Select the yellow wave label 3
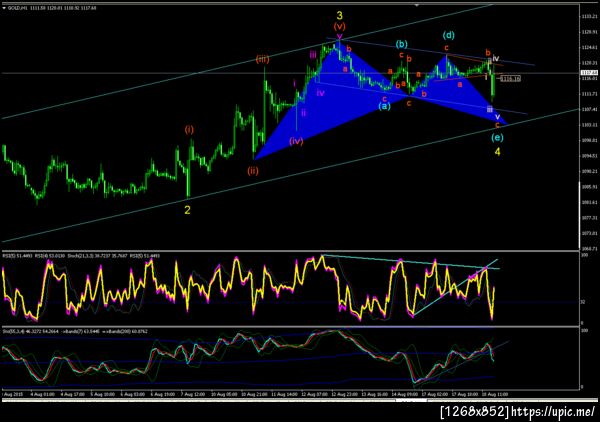Screen dimensions: 600x422 pos(340,16)
